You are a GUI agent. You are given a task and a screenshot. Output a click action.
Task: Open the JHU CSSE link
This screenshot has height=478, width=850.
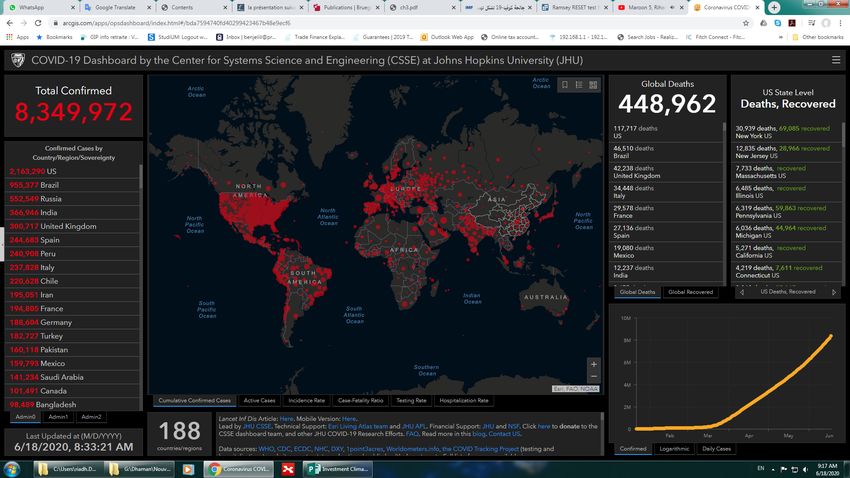tap(256, 427)
